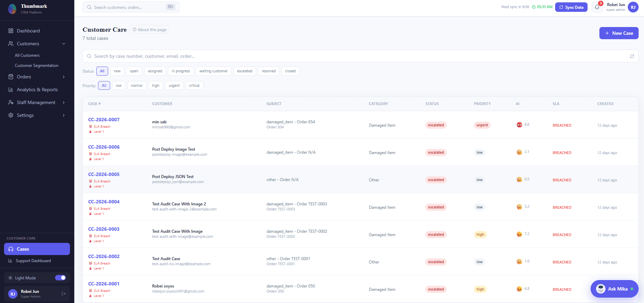Expand the Settings menu chevron

[x=64, y=115]
